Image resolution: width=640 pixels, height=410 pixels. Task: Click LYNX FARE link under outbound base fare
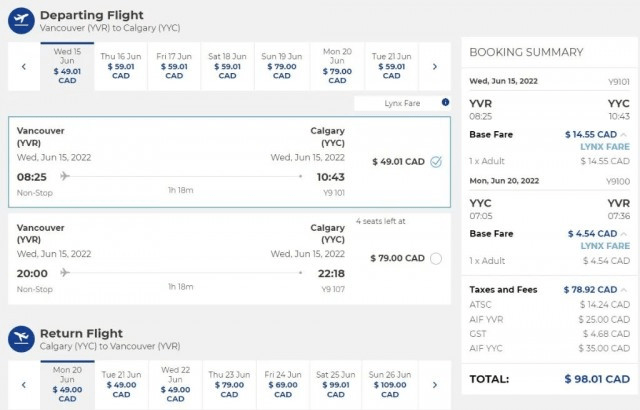pos(604,147)
